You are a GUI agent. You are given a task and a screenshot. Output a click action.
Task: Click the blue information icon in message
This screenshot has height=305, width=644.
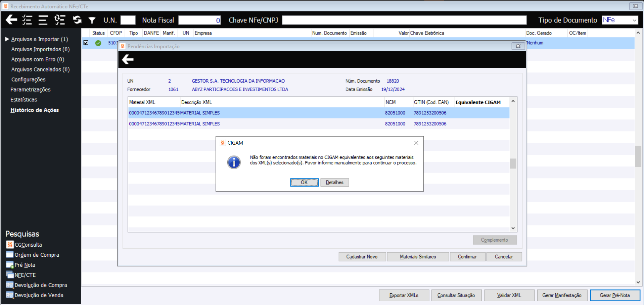click(x=234, y=162)
